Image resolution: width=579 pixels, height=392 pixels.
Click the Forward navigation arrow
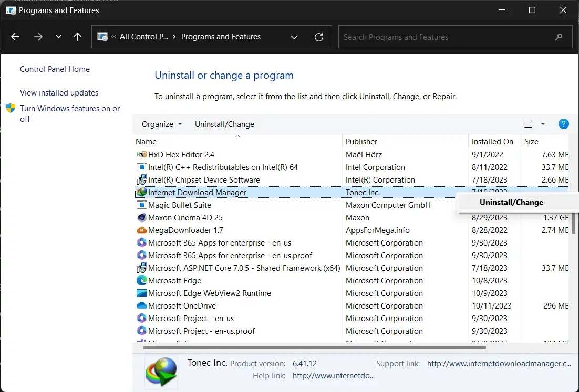click(38, 37)
